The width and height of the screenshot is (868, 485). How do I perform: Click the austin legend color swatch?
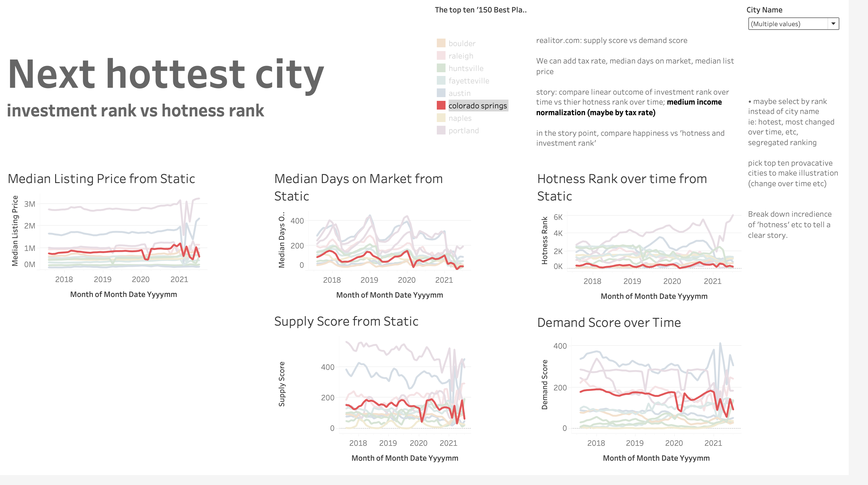(x=441, y=93)
